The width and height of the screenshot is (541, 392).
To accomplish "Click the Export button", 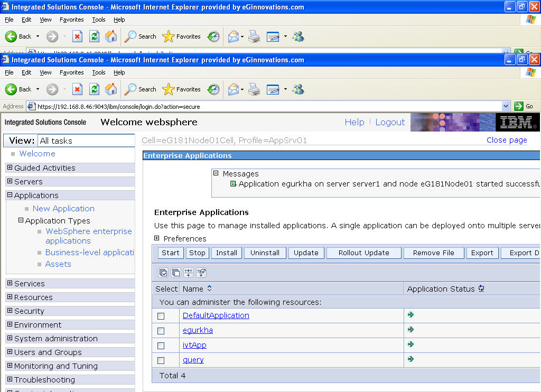I will (482, 253).
